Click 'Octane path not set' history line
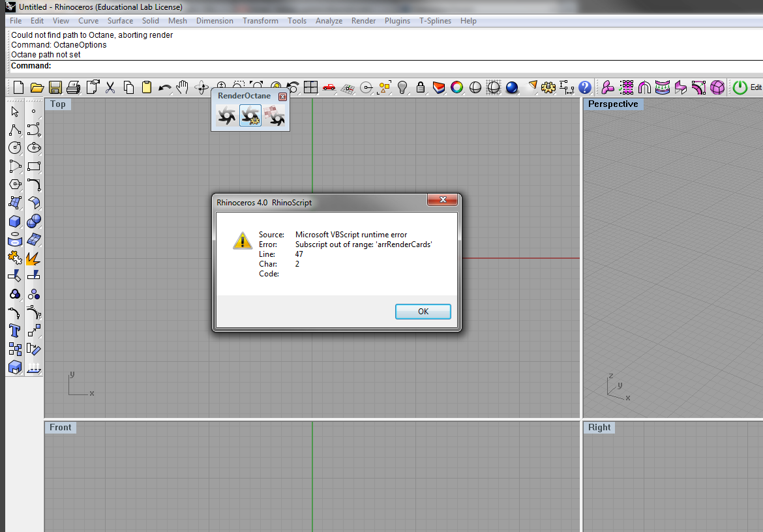 [46, 55]
